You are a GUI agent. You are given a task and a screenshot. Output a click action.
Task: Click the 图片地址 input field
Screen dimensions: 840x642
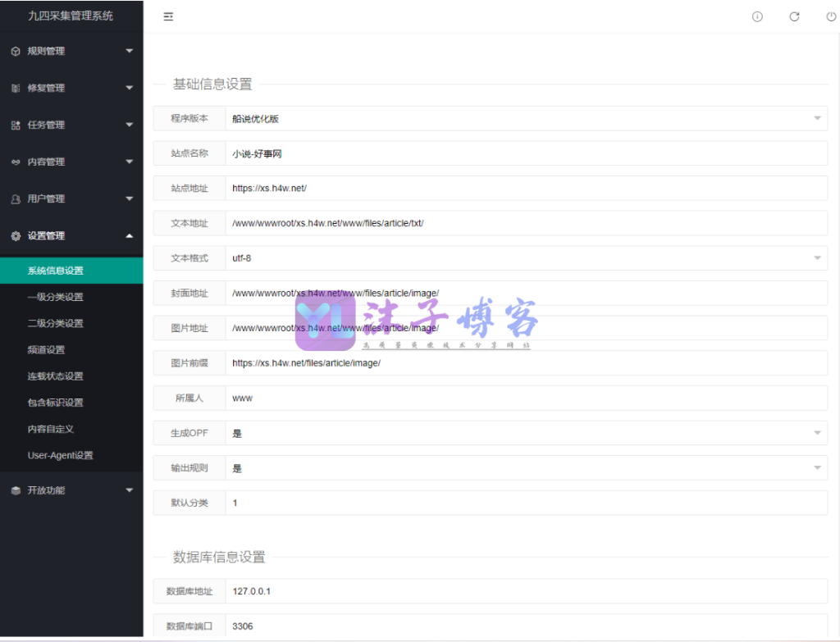526,328
